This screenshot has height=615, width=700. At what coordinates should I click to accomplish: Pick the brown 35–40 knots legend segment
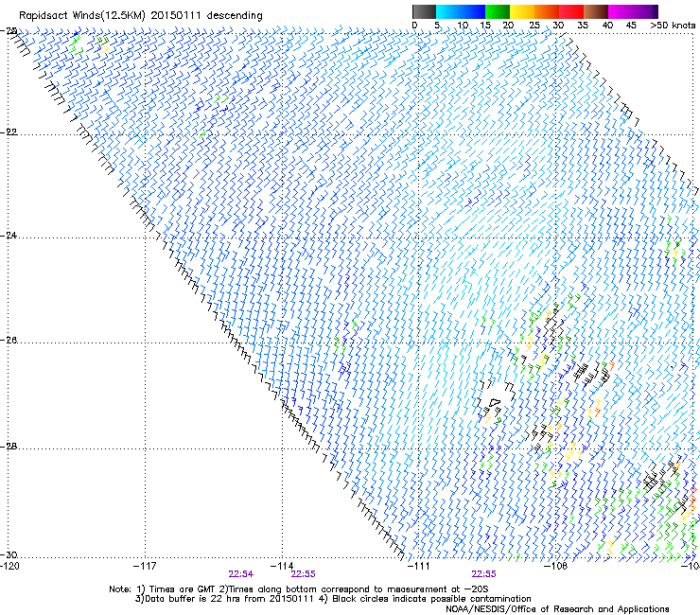click(596, 11)
